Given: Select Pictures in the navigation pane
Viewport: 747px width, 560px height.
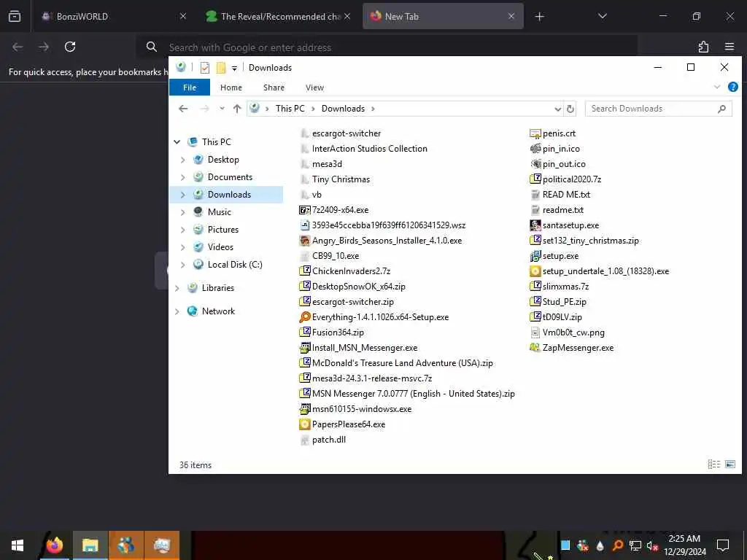Looking at the screenshot, I should (223, 230).
